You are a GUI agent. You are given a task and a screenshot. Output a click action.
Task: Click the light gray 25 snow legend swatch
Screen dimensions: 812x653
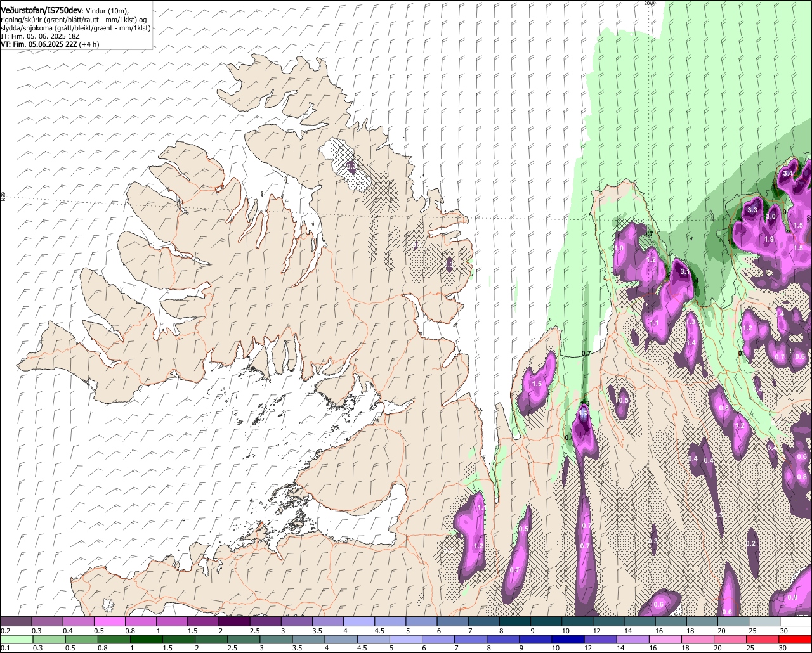(764, 622)
